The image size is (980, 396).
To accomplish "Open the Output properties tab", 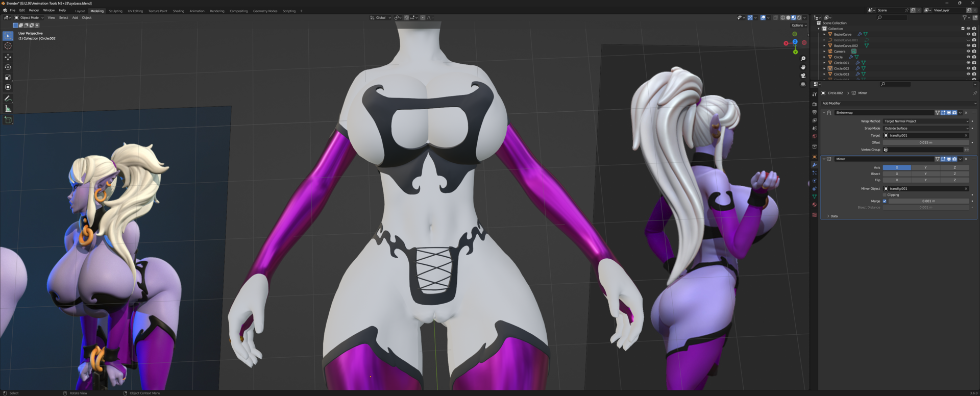I will (x=815, y=112).
